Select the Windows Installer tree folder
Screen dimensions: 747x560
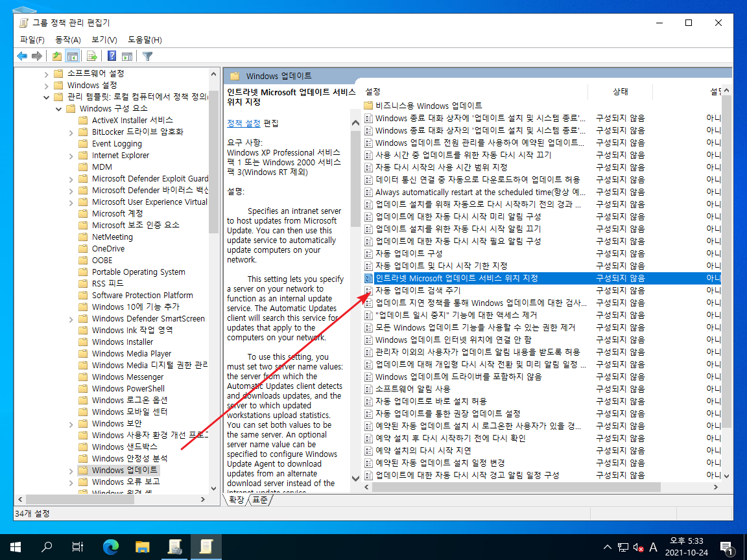pyautogui.click(x=123, y=342)
